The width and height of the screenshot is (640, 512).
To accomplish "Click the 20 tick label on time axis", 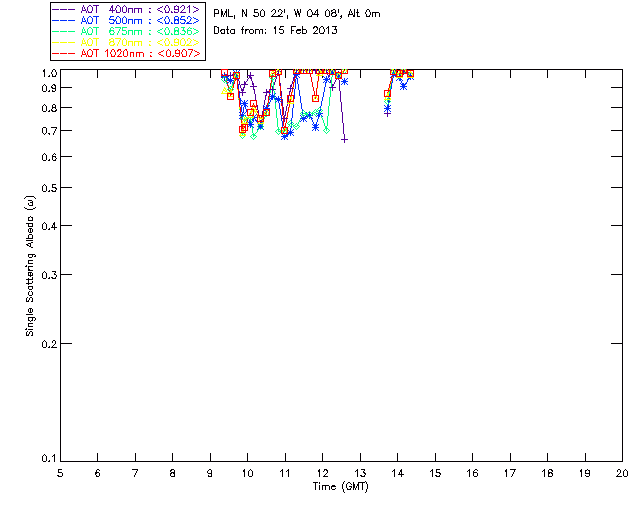I will pyautogui.click(x=622, y=472).
